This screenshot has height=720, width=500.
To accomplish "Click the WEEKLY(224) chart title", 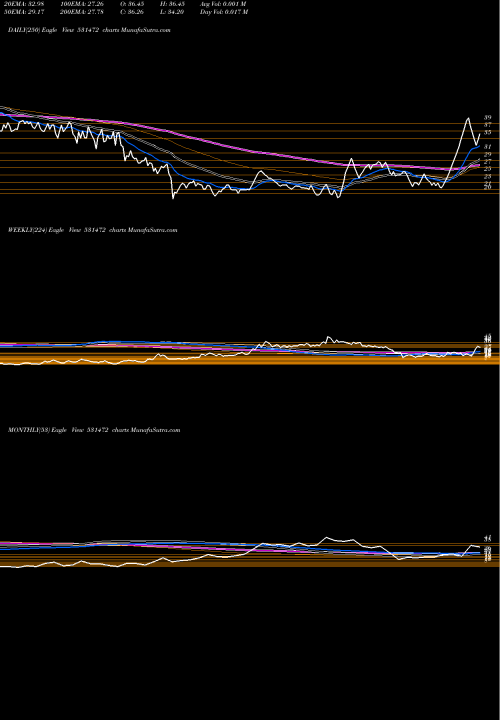I will tap(92, 230).
